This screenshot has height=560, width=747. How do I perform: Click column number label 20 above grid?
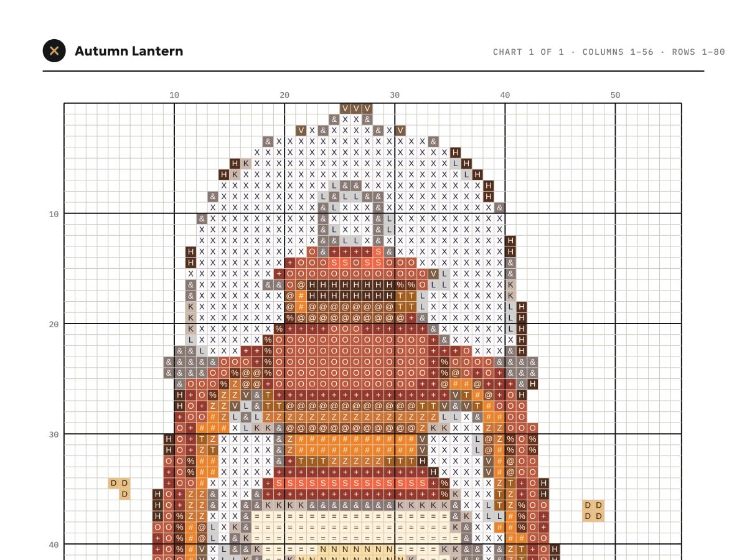284,95
